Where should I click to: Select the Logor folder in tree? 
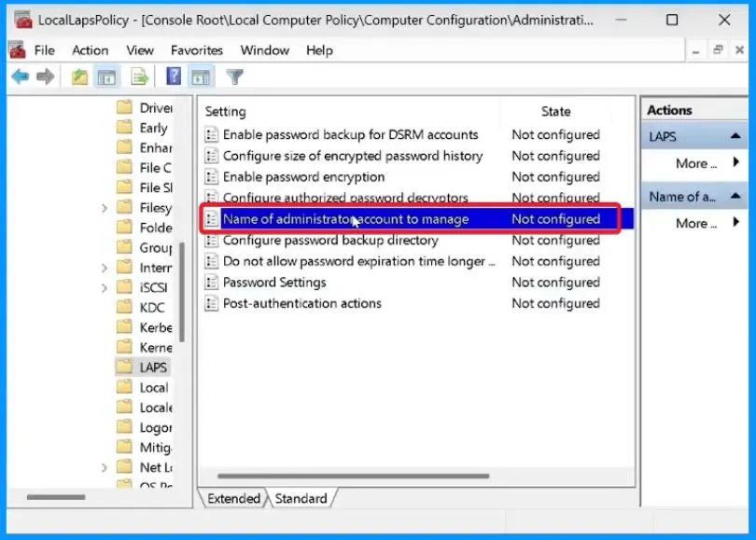156,427
